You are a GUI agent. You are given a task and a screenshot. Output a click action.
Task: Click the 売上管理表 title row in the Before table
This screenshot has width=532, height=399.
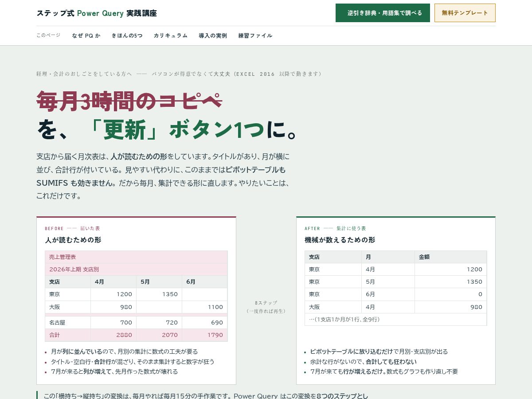(x=136, y=257)
